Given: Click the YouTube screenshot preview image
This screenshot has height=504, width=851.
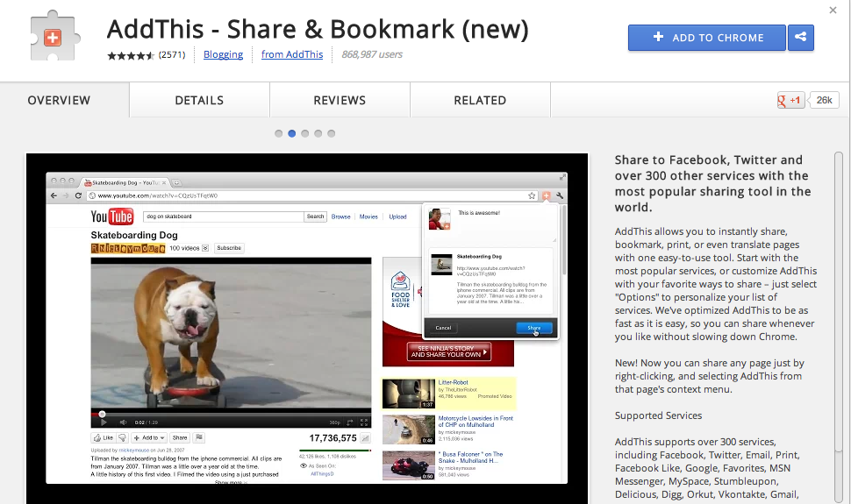Looking at the screenshot, I should pos(307,328).
